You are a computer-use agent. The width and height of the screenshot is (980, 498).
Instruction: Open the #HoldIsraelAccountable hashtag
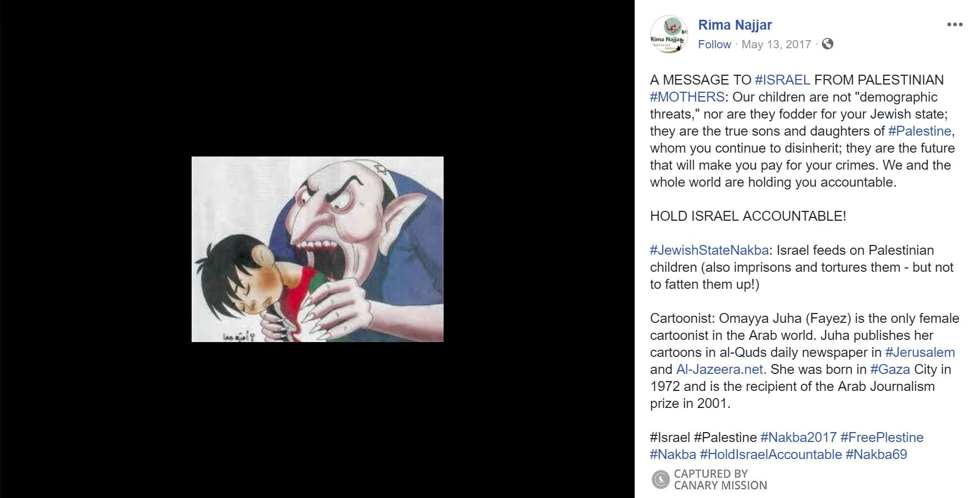(771, 454)
